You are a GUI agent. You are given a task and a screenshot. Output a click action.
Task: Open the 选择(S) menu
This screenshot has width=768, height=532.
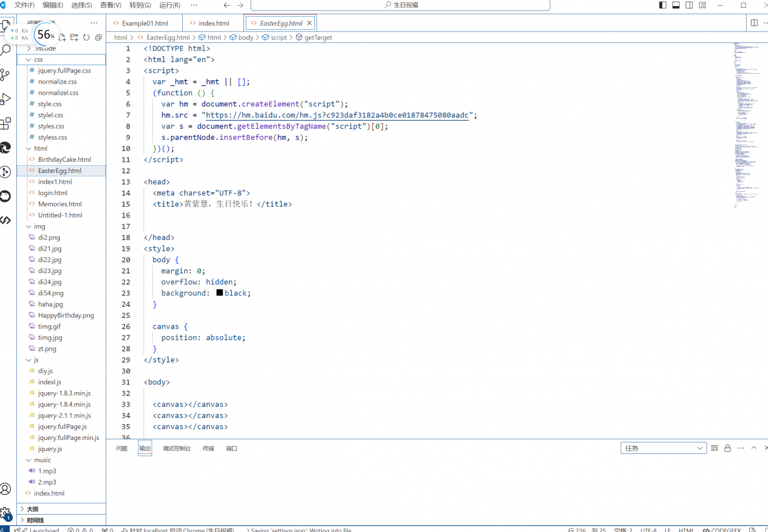pos(82,5)
